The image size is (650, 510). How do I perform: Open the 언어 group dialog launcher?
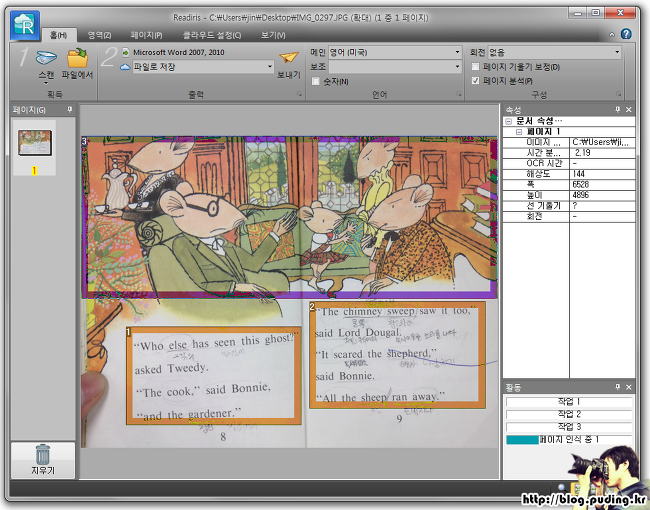click(458, 95)
